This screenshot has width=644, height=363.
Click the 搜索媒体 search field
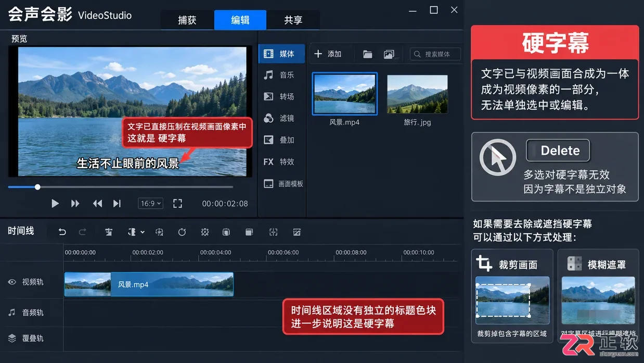click(x=435, y=54)
